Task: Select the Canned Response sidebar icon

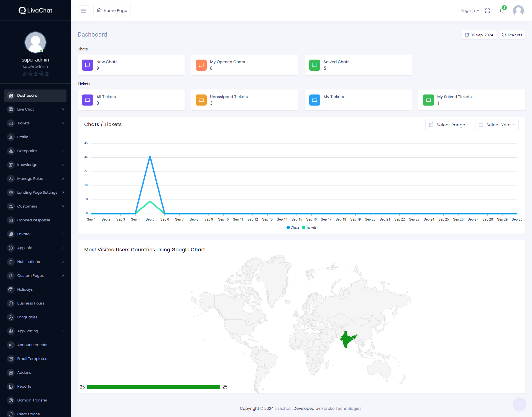Action: 11,220
